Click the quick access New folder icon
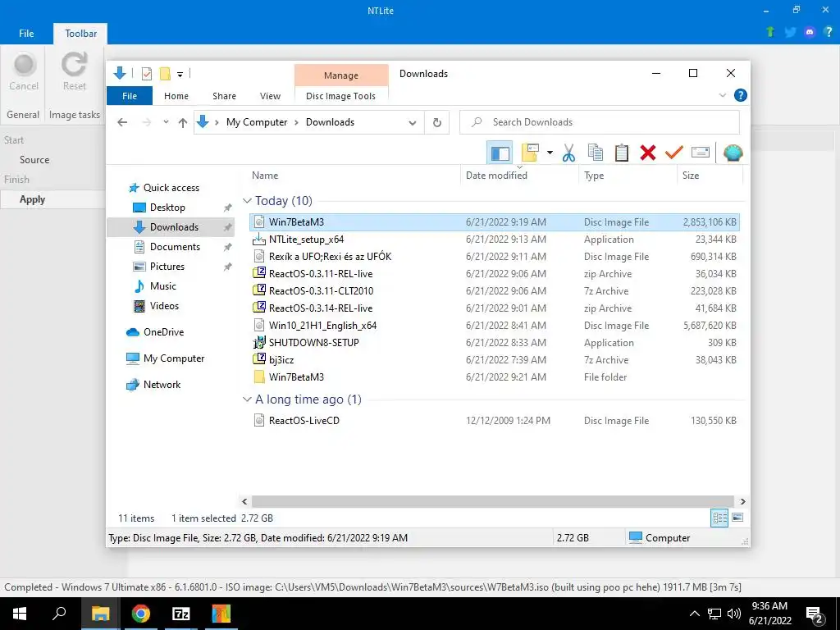 (x=166, y=74)
